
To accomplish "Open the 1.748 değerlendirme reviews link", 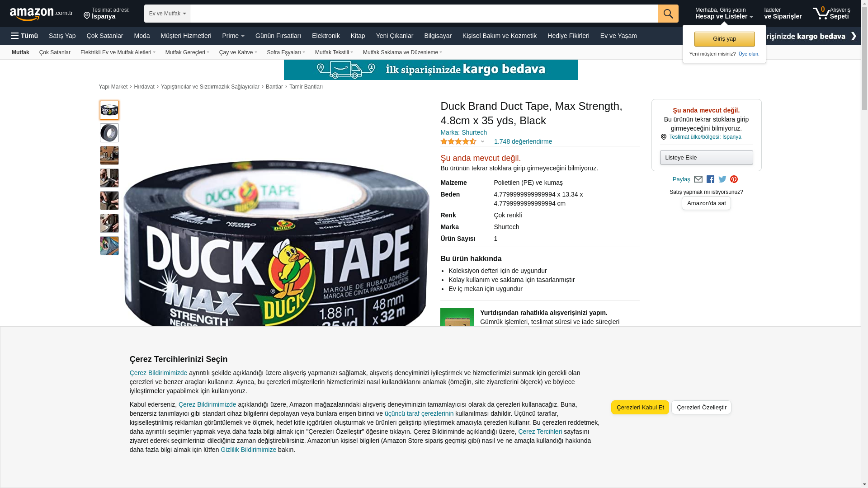I will 523,141.
